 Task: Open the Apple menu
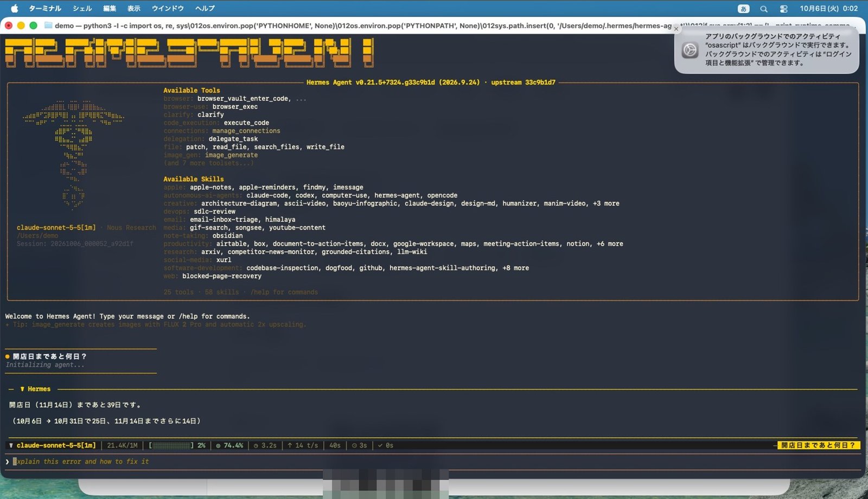click(15, 8)
